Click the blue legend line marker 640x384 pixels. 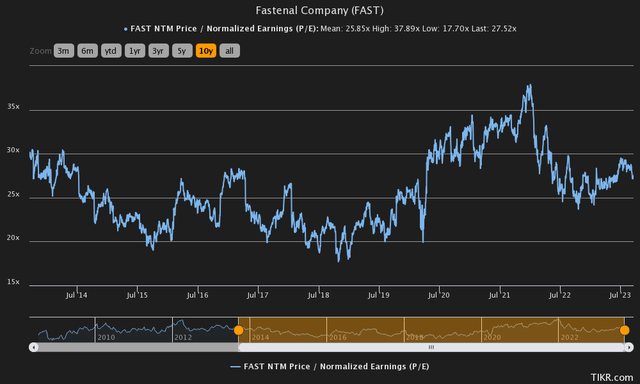236,367
